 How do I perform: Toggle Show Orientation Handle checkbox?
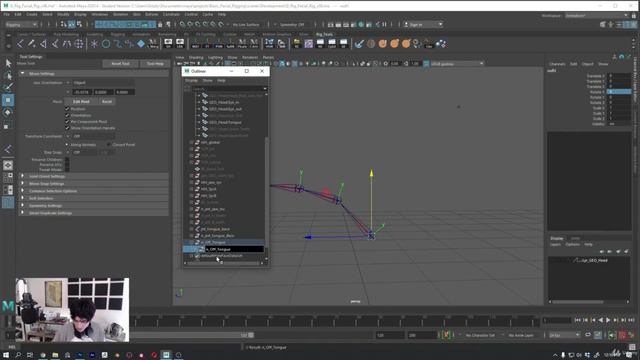coord(67,128)
